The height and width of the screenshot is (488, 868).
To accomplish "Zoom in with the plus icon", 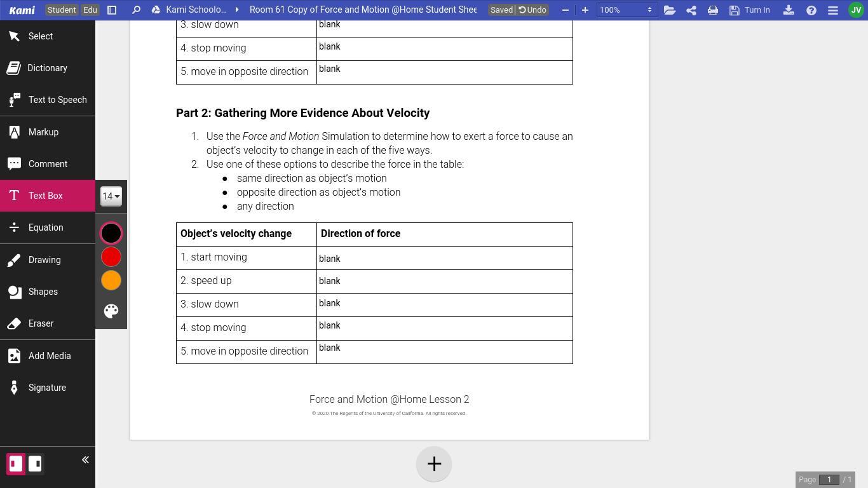I will [x=585, y=10].
